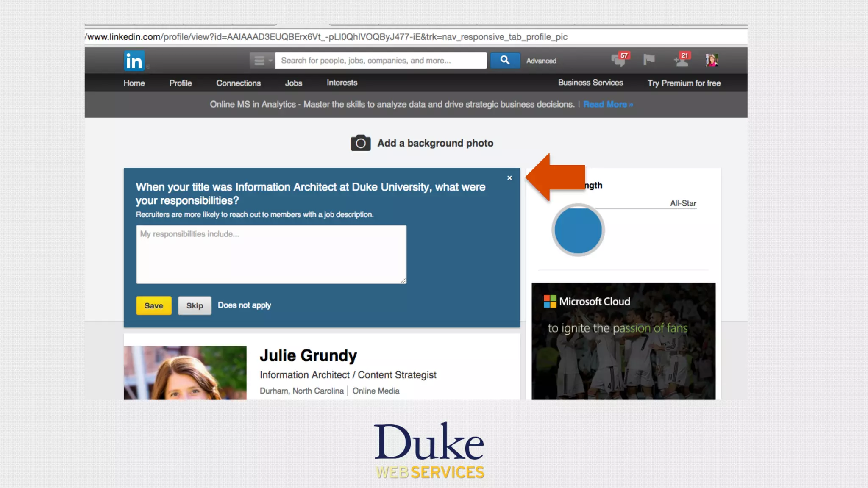Image resolution: width=868 pixels, height=488 pixels.
Task: Click the LinkedIn logo icon
Action: pos(134,61)
